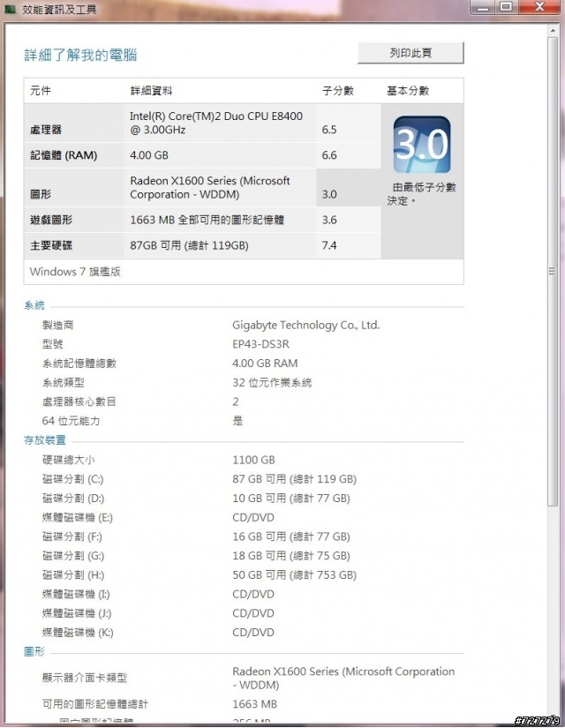Click the scrollbar up arrow

(x=553, y=31)
